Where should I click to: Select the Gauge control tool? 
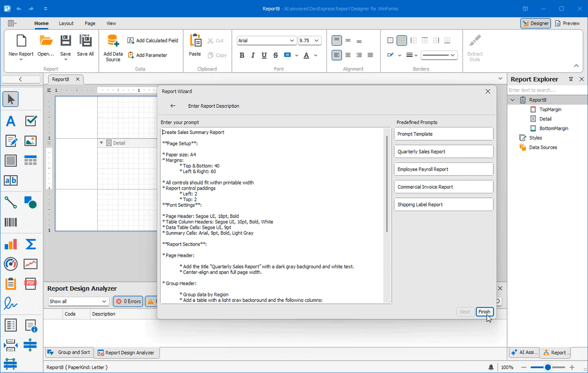[11, 264]
